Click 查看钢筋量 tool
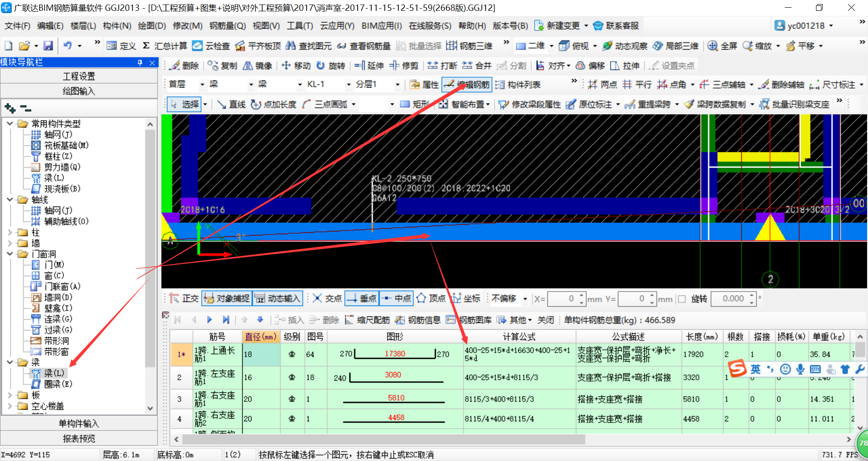 click(x=364, y=46)
